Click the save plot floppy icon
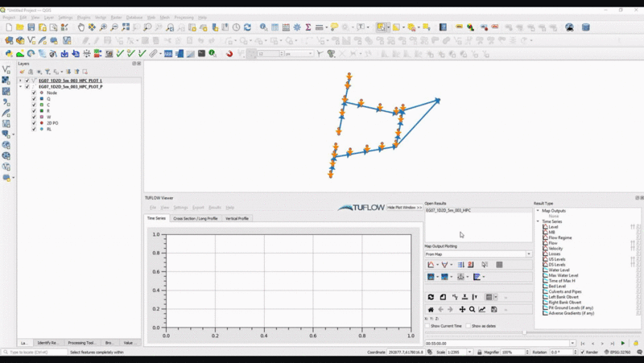Image resolution: width=644 pixels, height=363 pixels. pos(493,309)
